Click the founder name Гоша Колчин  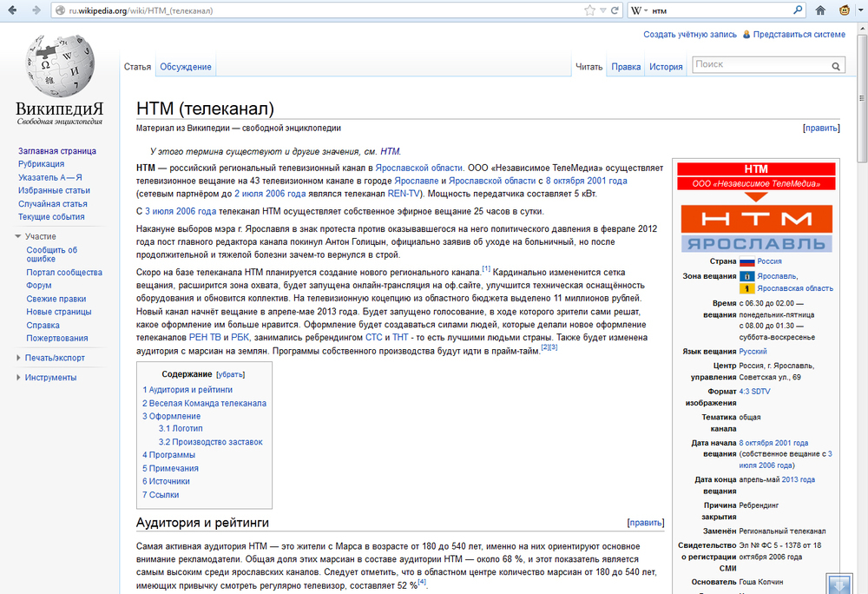coord(761,583)
